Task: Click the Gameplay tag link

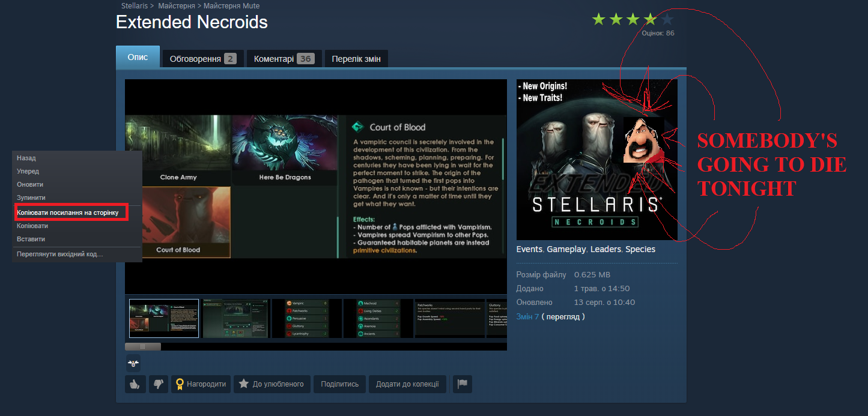Action: (566, 249)
